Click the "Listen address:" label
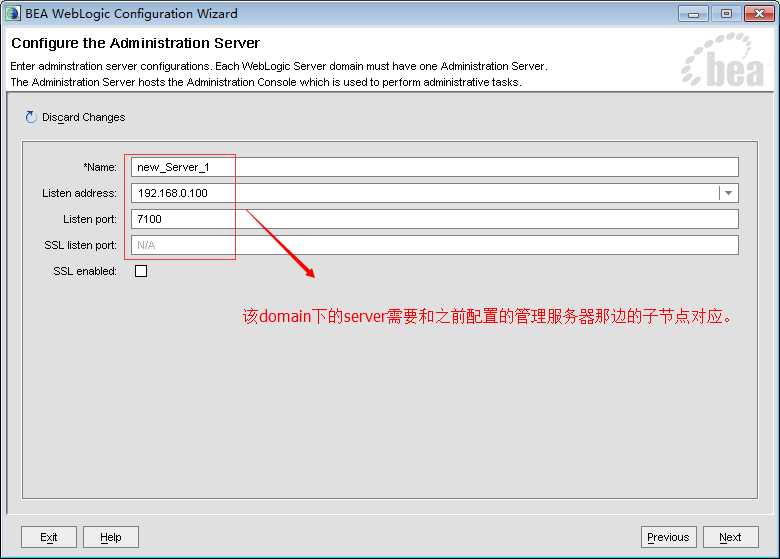The width and height of the screenshot is (780, 559). coord(80,193)
